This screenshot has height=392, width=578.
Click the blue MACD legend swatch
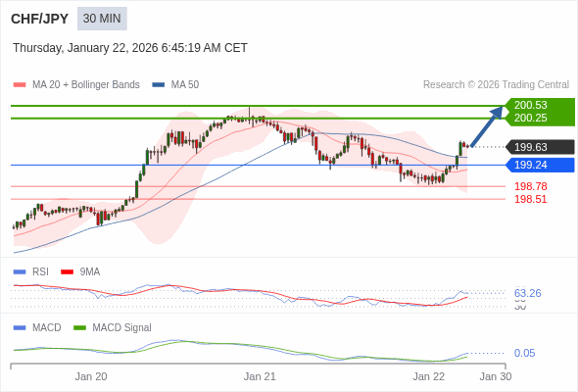click(x=20, y=328)
